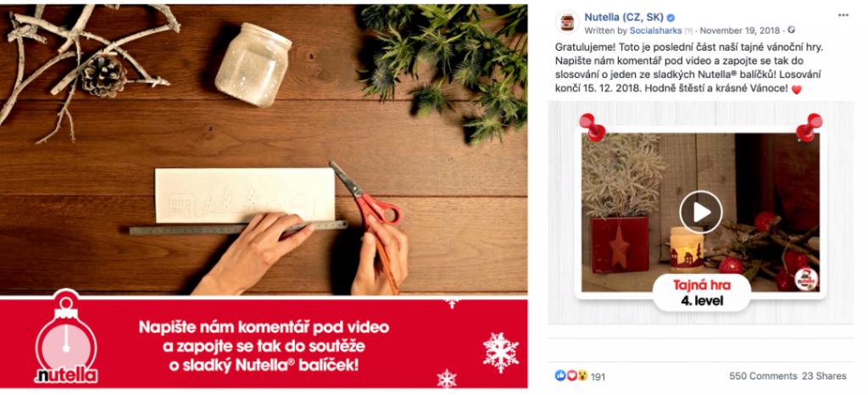Click the large snowflake on the red banner
Viewport: 868px width, 395px height.
click(500, 353)
